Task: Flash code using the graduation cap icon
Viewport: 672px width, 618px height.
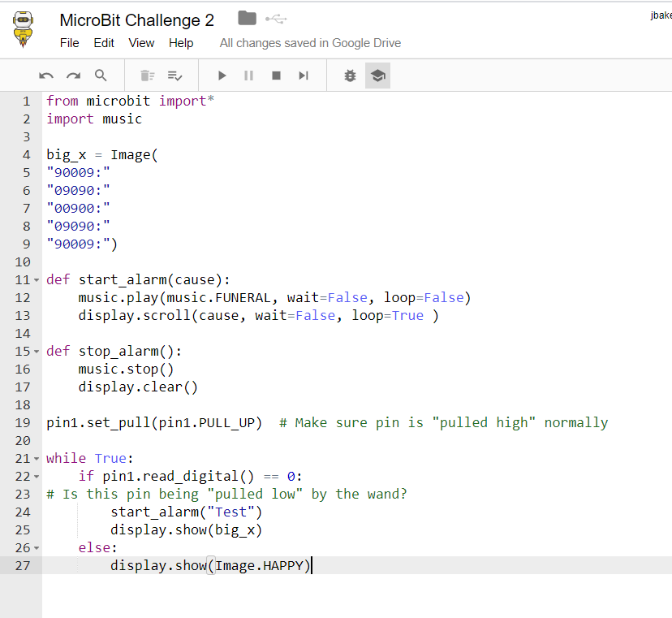Action: pos(377,75)
